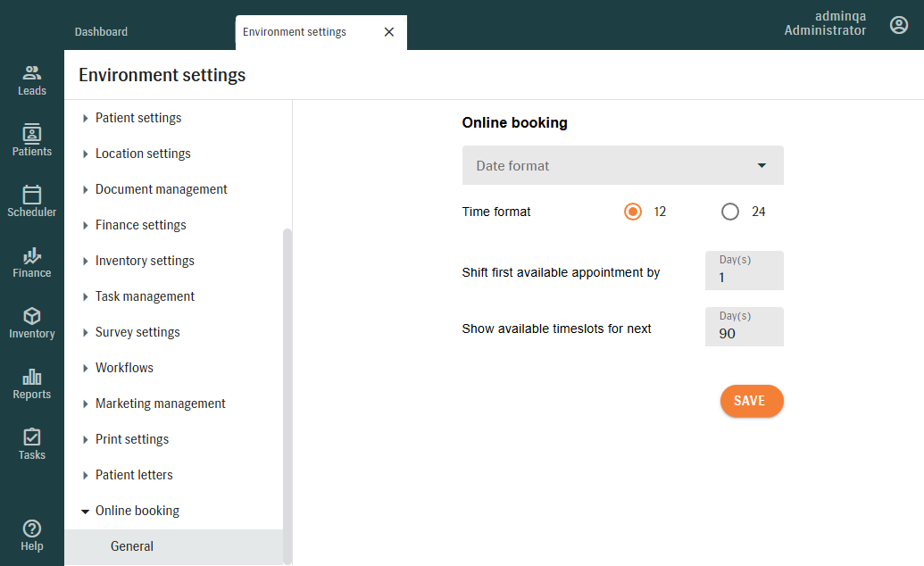Screen dimensions: 924x566
Task: Open the Leads sidebar icon
Action: coord(32,73)
